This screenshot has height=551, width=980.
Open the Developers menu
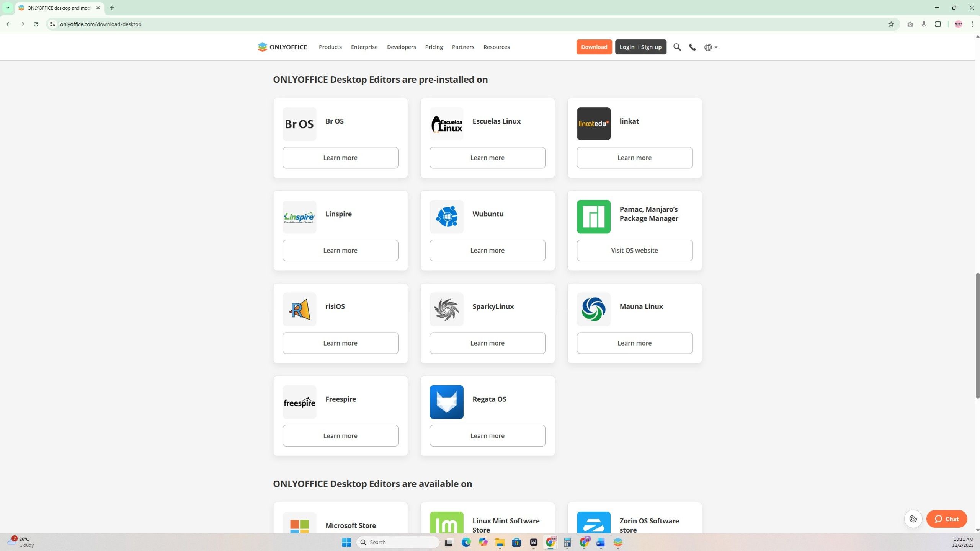click(401, 47)
